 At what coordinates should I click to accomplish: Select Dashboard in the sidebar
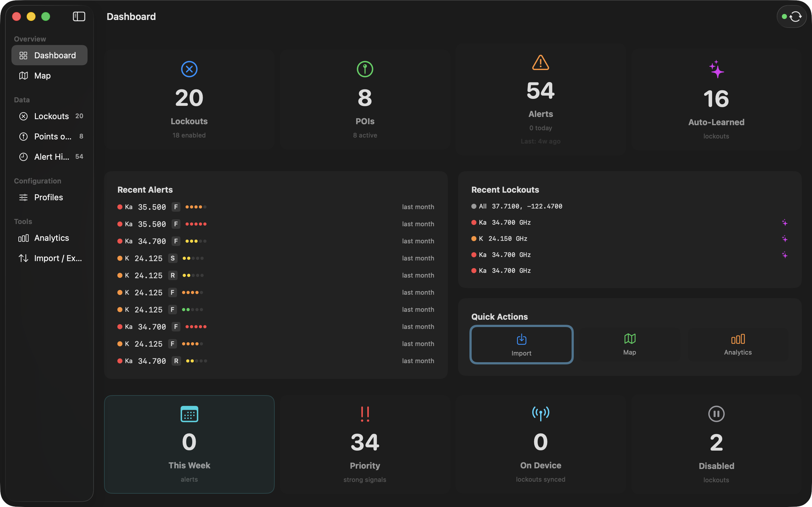(49, 55)
